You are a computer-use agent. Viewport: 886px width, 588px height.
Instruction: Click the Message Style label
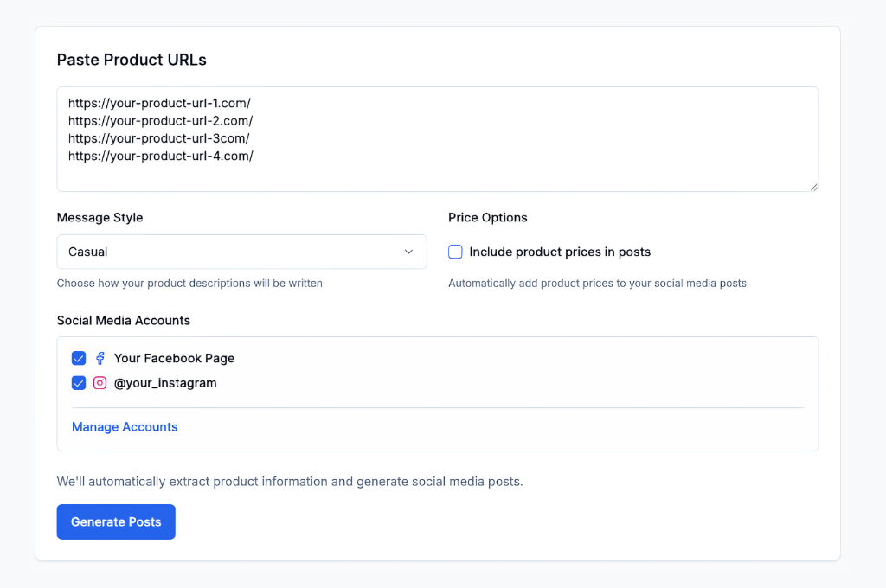[x=100, y=217]
